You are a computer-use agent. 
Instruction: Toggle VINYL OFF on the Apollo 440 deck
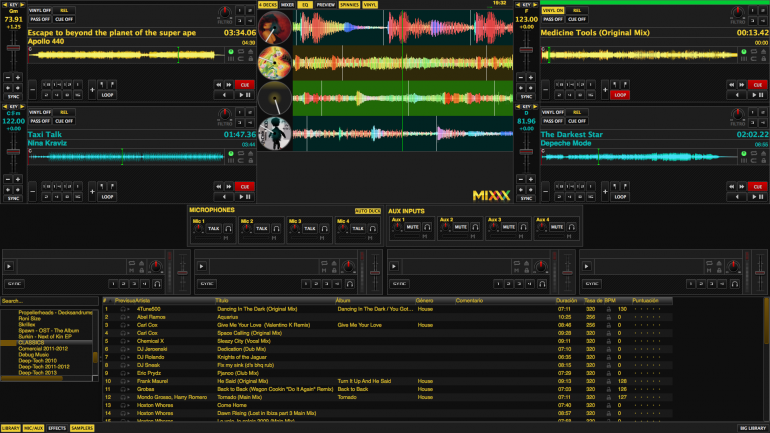coord(40,10)
